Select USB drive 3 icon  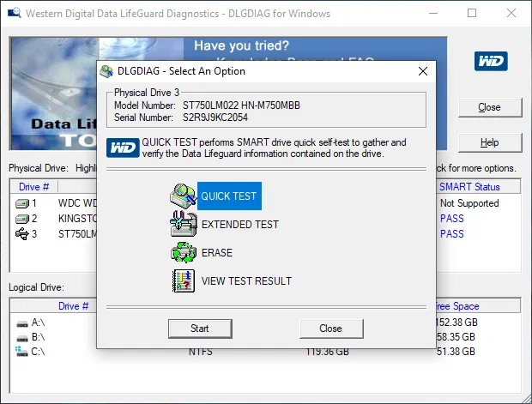[22, 233]
